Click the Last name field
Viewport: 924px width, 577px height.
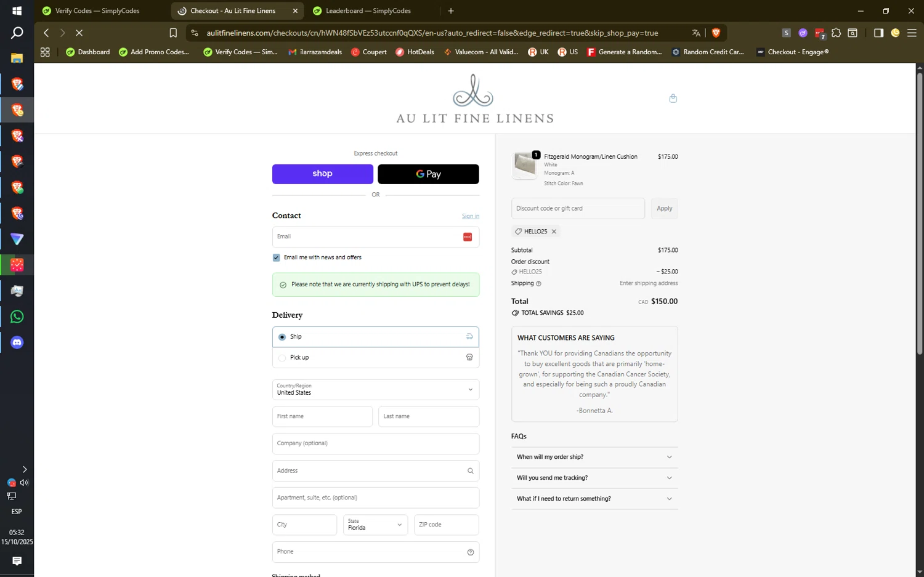(429, 417)
